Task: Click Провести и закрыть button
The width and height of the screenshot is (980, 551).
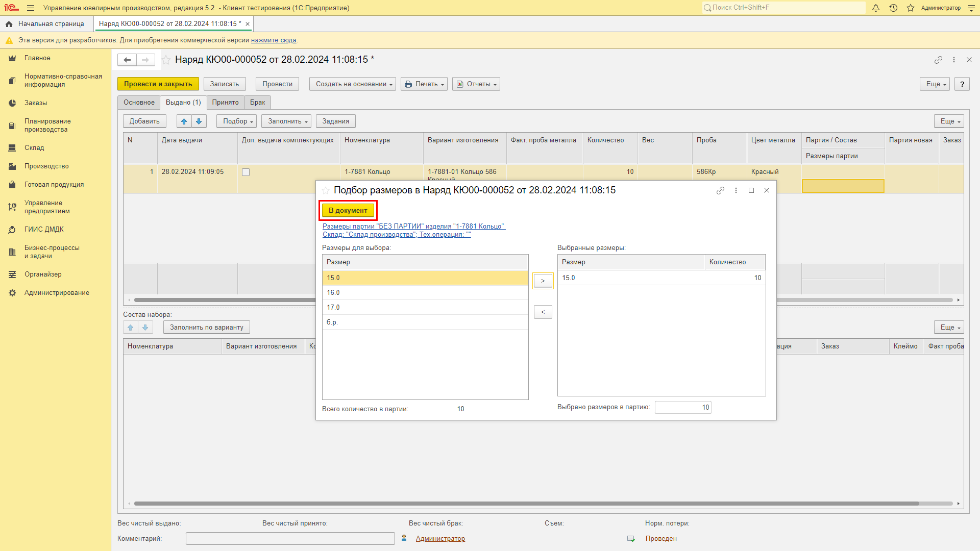Action: tap(158, 84)
